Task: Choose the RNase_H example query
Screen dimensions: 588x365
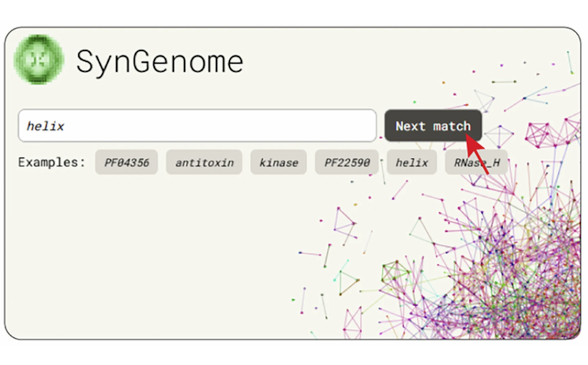Action: [476, 163]
